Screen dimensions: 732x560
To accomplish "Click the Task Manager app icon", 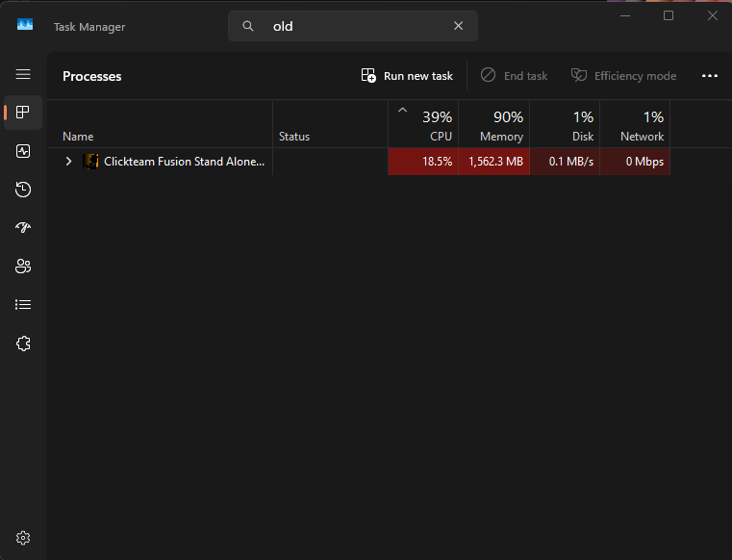I will click(25, 24).
